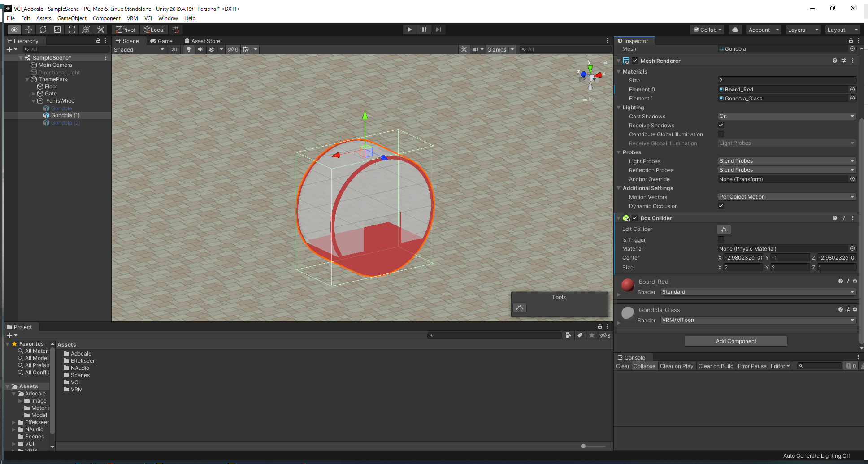Toggle 2D scene view mode
Viewport: 868px width, 464px height.
coord(174,49)
